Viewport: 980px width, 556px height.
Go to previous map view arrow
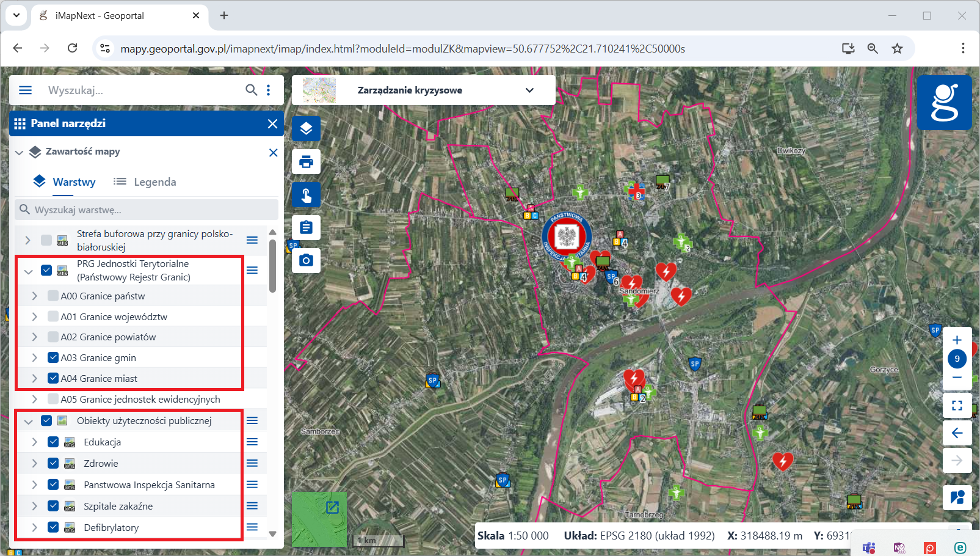click(957, 433)
